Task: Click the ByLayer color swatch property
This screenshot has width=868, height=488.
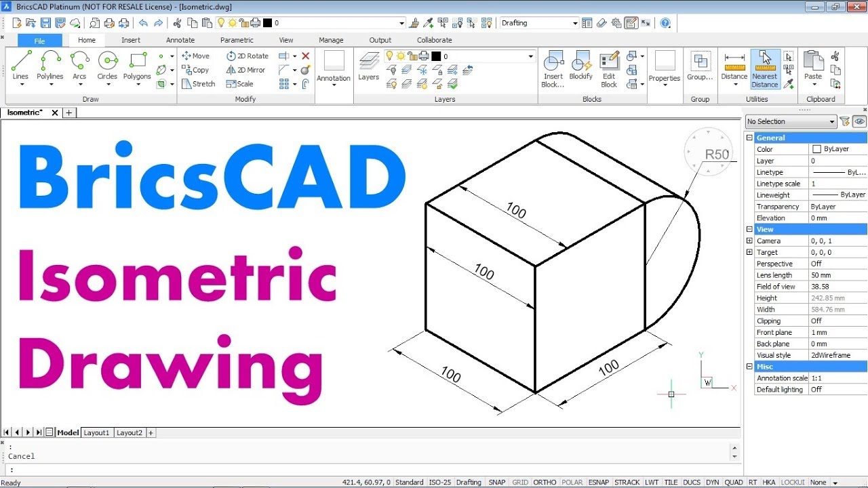Action: (x=817, y=149)
